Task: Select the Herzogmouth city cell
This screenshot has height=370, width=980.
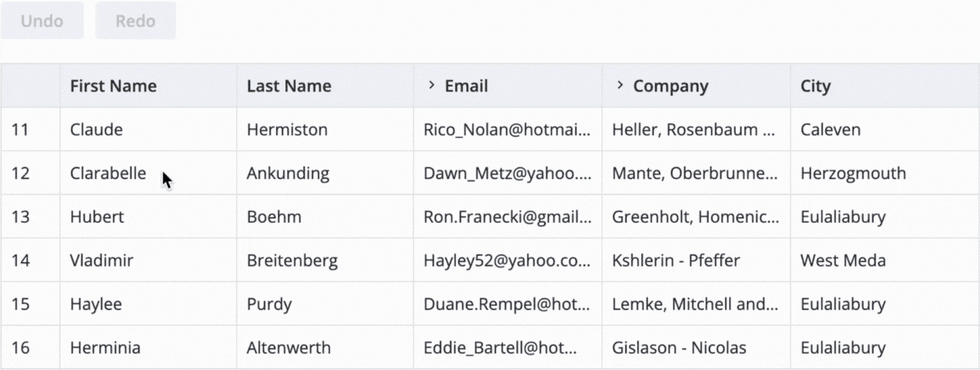Action: 853,173
